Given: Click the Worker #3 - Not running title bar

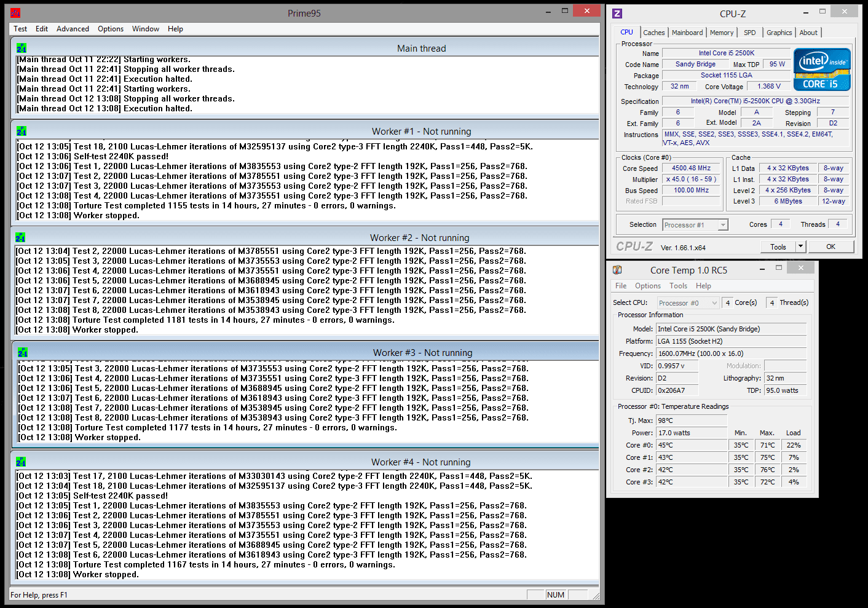Looking at the screenshot, I should coord(306,352).
